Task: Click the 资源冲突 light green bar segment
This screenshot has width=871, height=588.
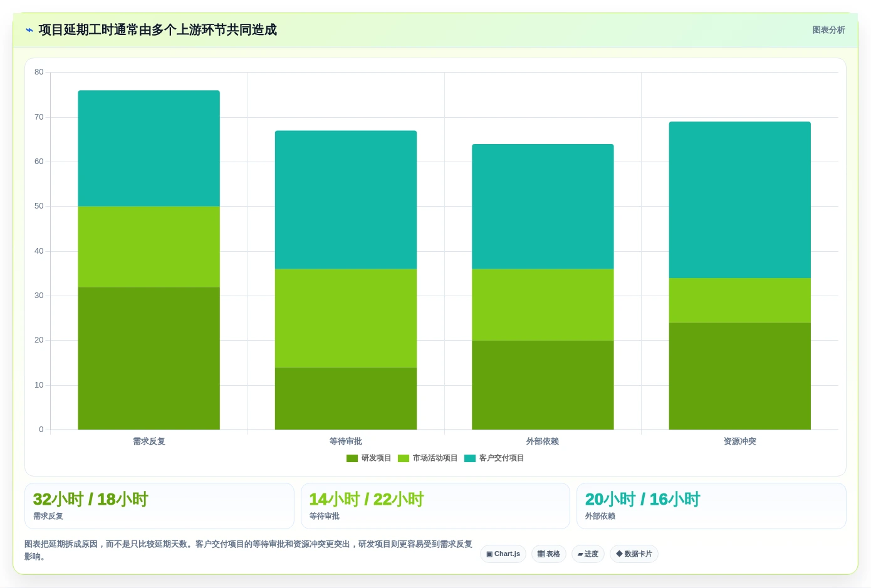Action: (740, 301)
